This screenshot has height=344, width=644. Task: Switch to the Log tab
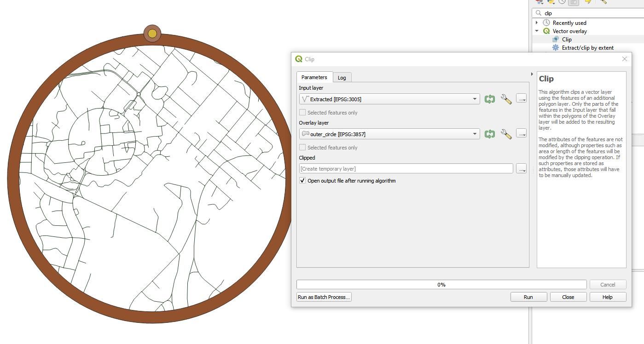click(x=342, y=78)
